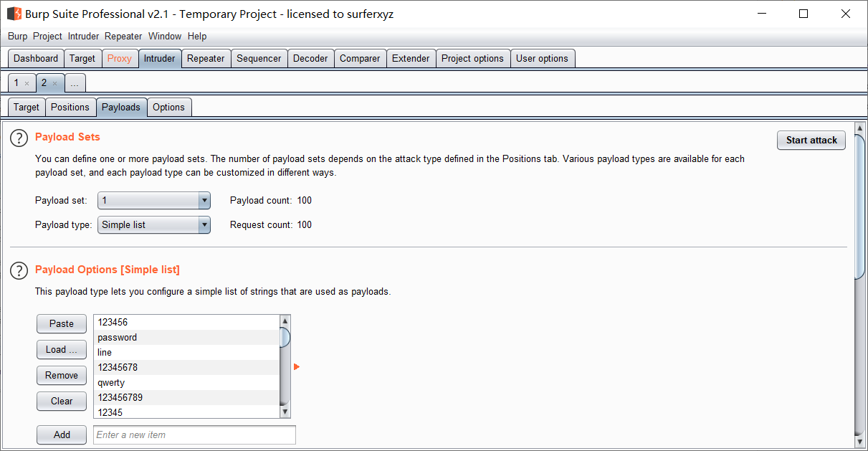Click the Paste button

(x=62, y=324)
